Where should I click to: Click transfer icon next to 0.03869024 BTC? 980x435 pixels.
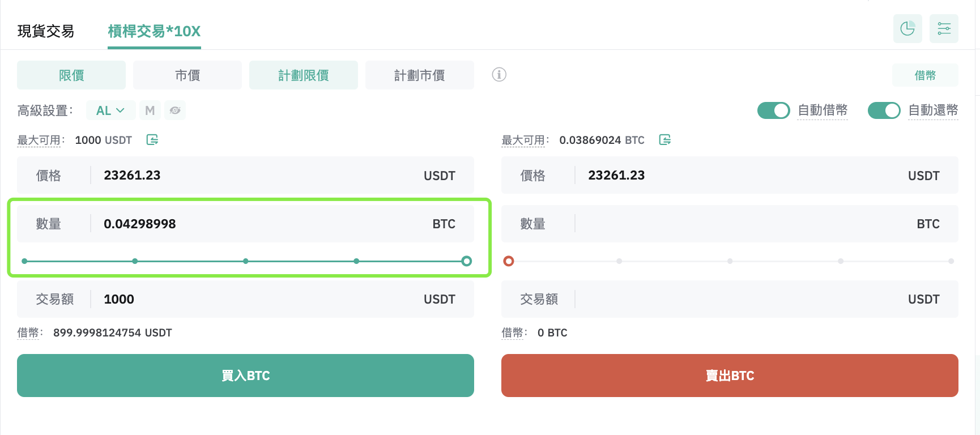tap(665, 139)
